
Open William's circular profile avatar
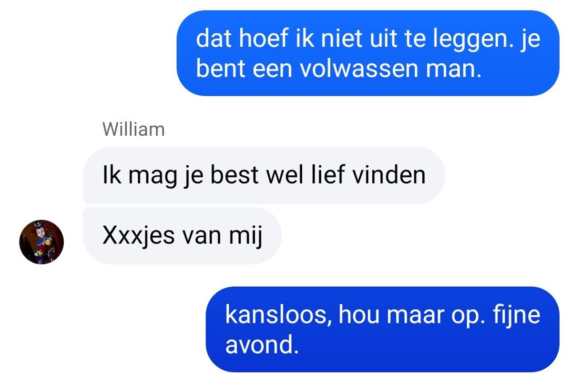coord(41,242)
